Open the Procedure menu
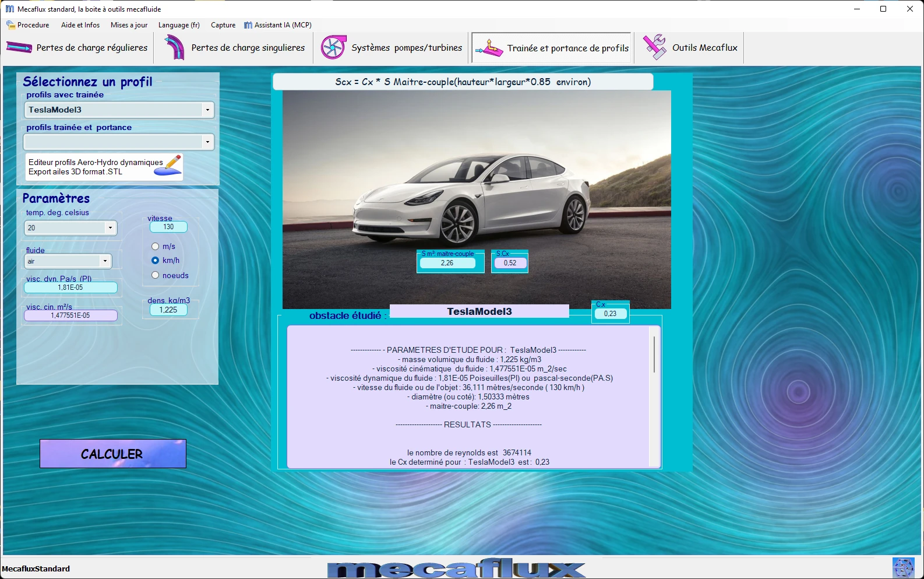 pos(28,25)
